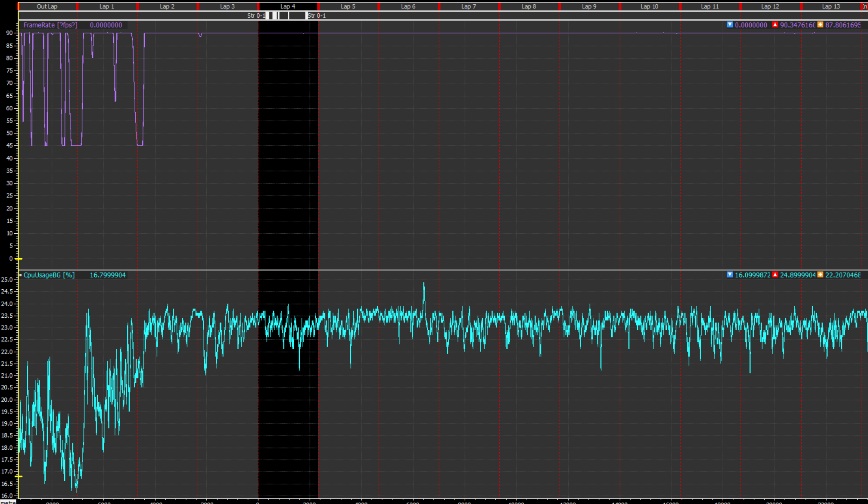Click CpuUsageBG average value 22.207046
The width and height of the screenshot is (868, 504).
point(843,275)
